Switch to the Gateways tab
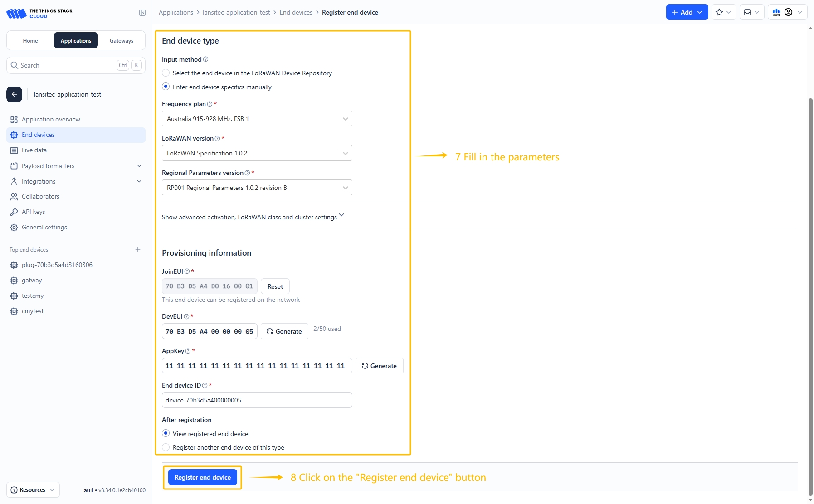Screen dimensions: 814x504 pyautogui.click(x=122, y=41)
